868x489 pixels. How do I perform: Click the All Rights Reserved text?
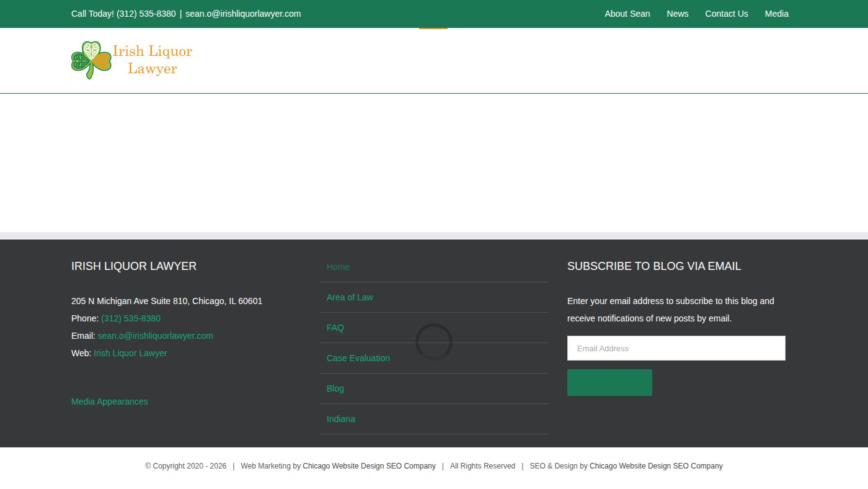coord(482,466)
